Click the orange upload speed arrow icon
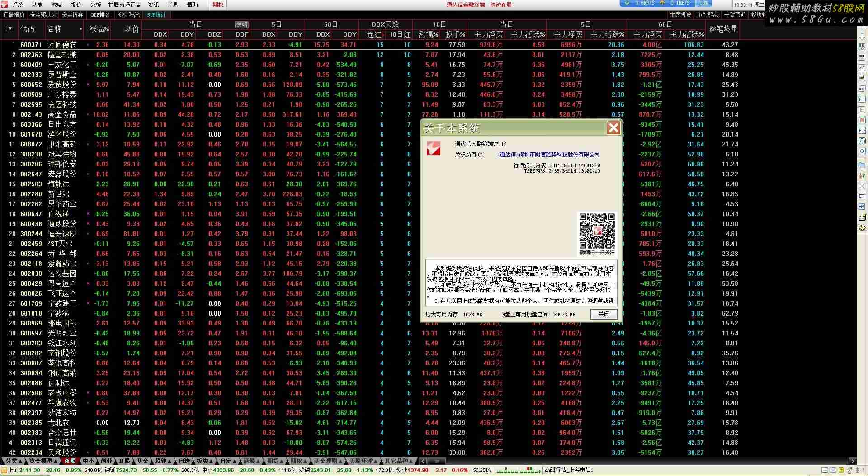The image size is (868, 476). (x=662, y=3)
